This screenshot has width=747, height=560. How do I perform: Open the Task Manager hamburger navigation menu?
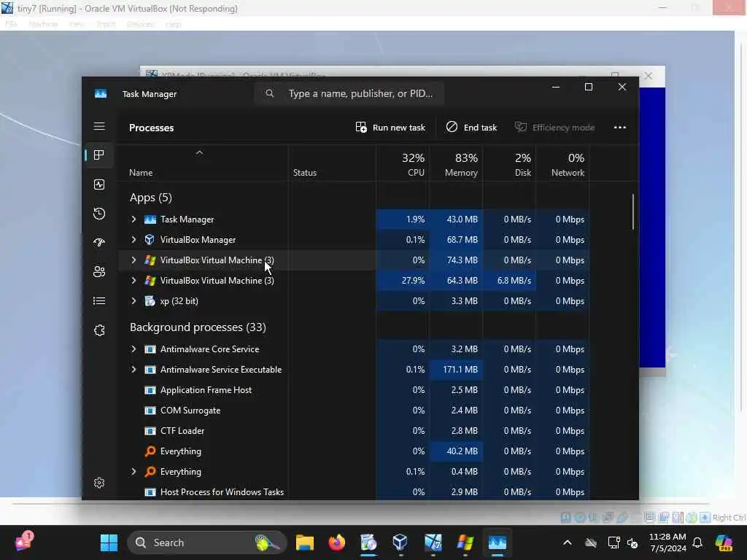[x=99, y=127]
